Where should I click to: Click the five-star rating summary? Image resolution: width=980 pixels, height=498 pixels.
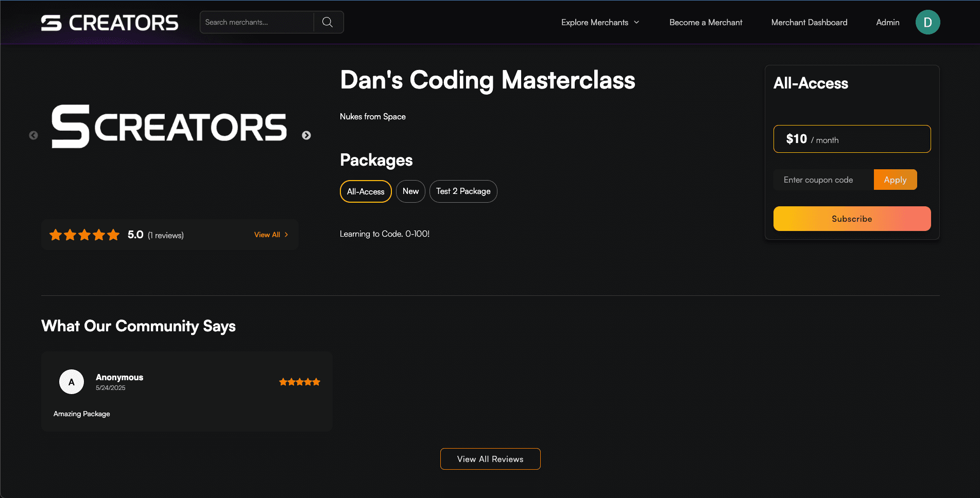[84, 235]
